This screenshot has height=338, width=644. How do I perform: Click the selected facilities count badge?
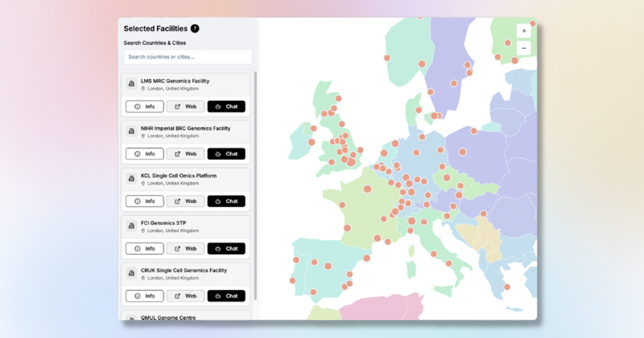195,28
